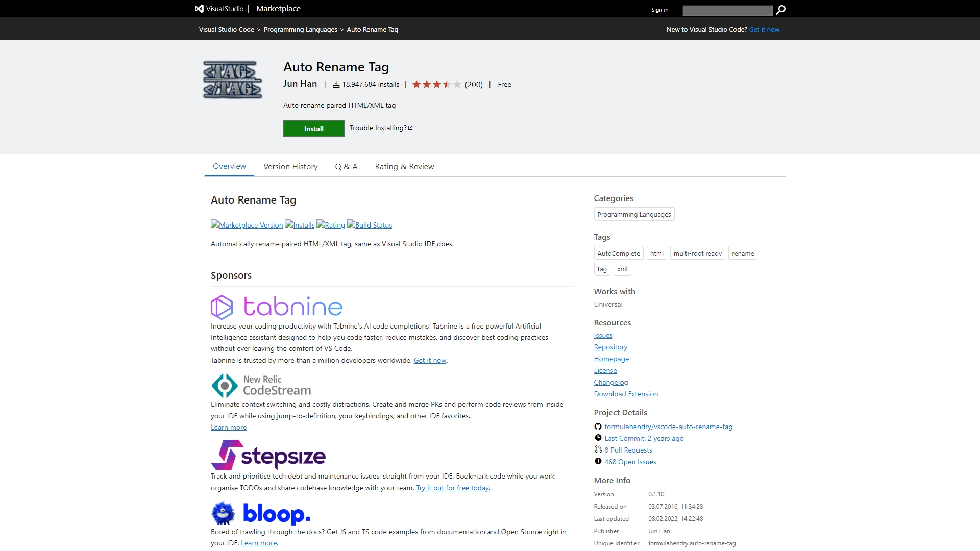Select the AutoComplete tag
980x551 pixels.
coord(619,253)
